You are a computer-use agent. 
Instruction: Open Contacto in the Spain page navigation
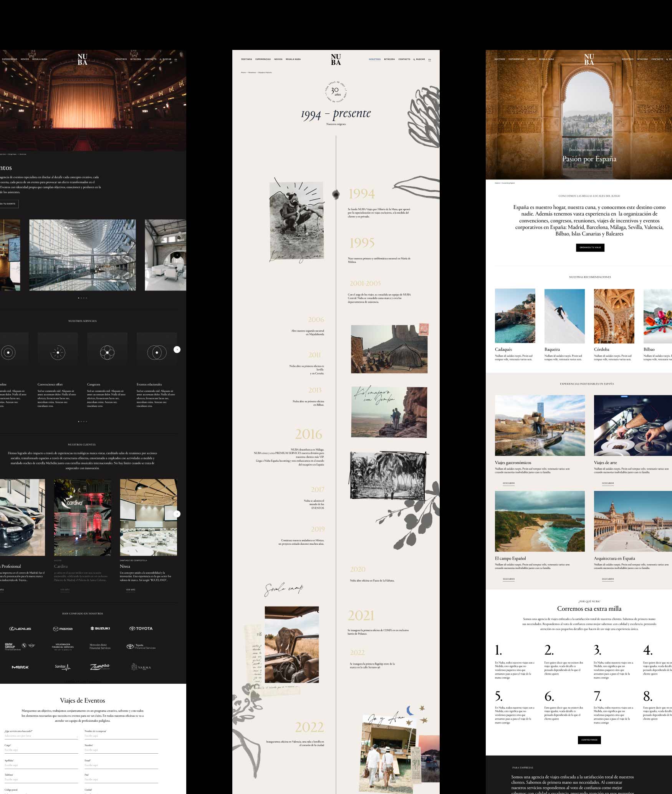point(657,60)
